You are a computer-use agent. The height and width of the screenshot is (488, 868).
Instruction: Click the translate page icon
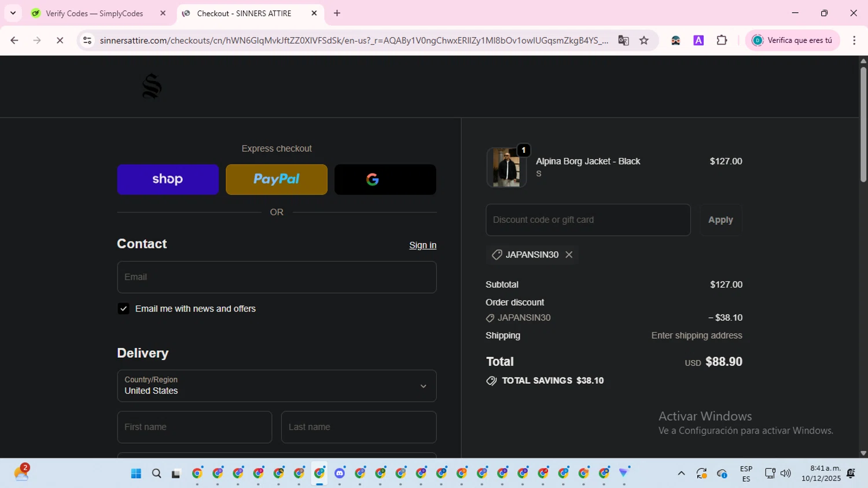point(623,41)
